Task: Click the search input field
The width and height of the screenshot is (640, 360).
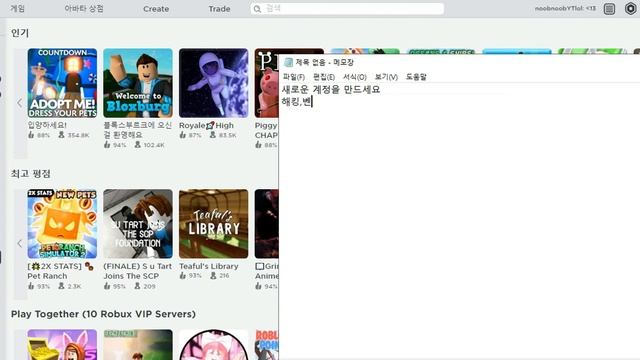Action: [347, 9]
